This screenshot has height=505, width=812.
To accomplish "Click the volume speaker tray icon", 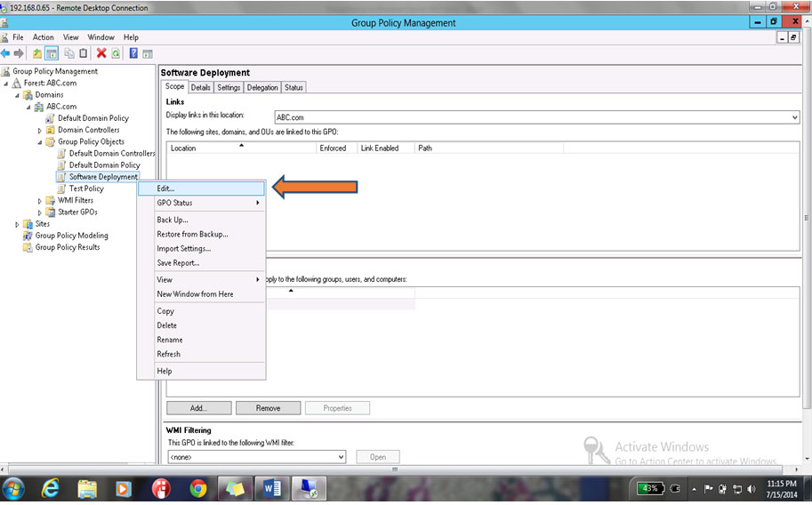I will pyautogui.click(x=752, y=488).
